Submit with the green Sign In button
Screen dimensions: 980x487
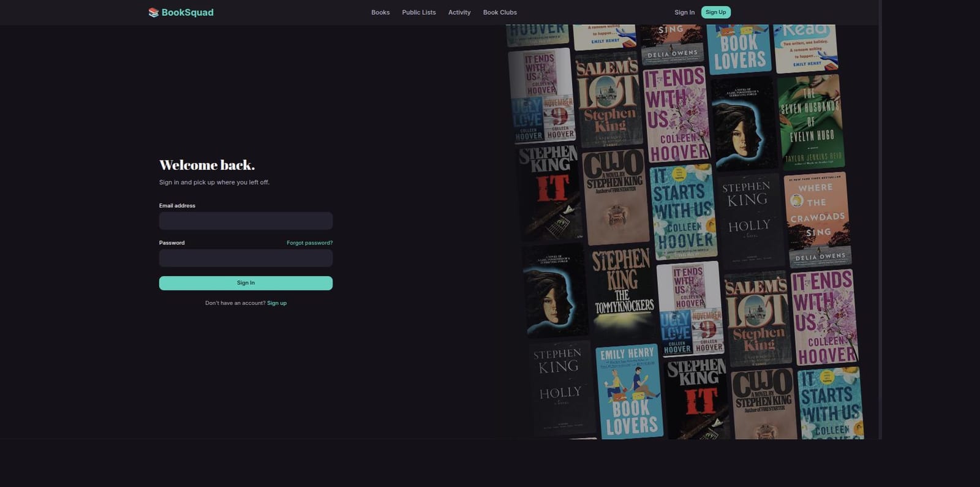[x=246, y=283]
